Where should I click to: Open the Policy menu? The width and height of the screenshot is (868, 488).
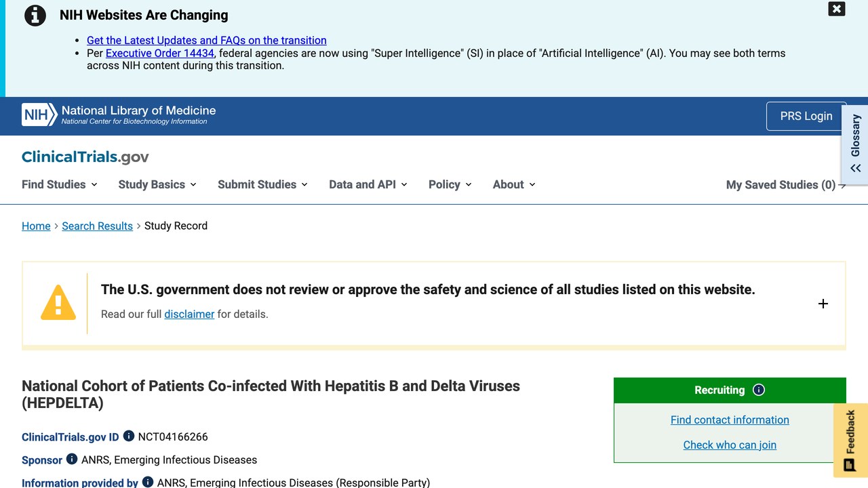click(x=450, y=184)
